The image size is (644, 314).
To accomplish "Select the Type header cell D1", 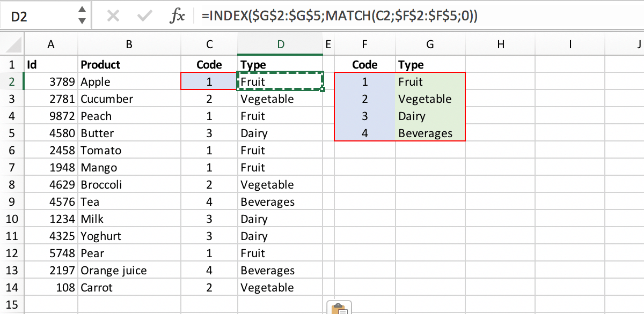I will click(x=280, y=64).
